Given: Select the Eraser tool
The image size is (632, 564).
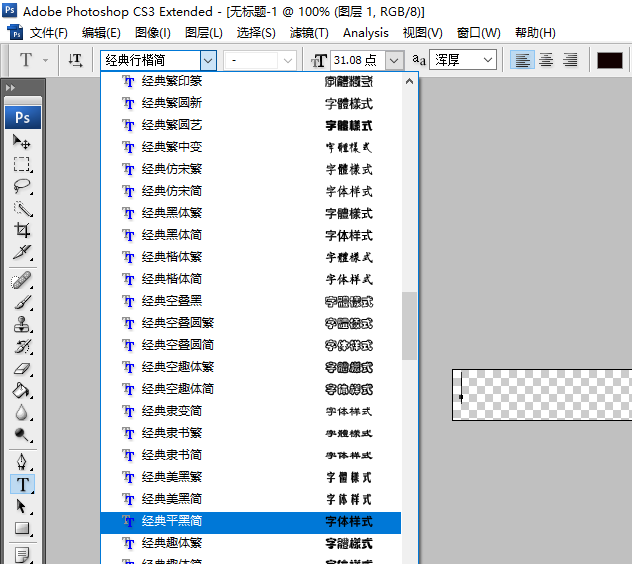Looking at the screenshot, I should coord(22,368).
